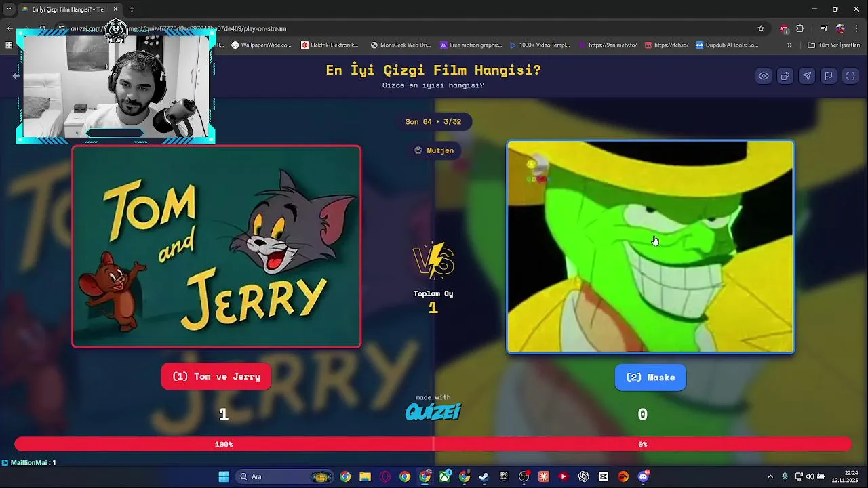Open the volume speaker icon in system tray
Viewport: 868px width, 488px height.
coord(810,476)
